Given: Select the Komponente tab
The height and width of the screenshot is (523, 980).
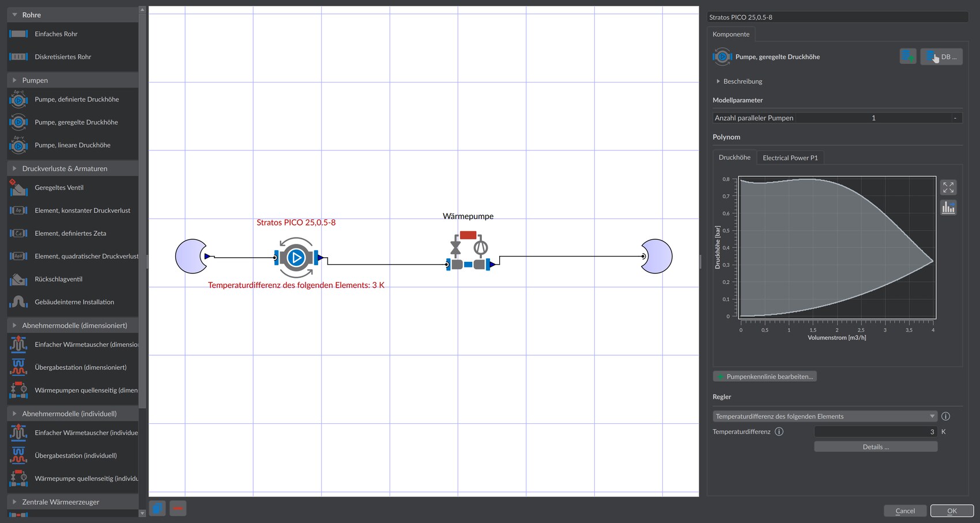Looking at the screenshot, I should tap(731, 34).
